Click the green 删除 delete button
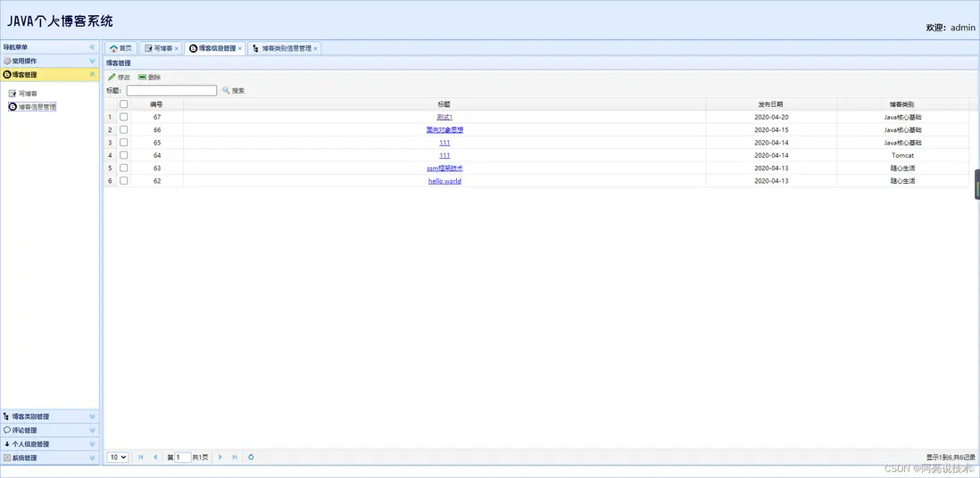The width and height of the screenshot is (980, 478). coord(149,78)
